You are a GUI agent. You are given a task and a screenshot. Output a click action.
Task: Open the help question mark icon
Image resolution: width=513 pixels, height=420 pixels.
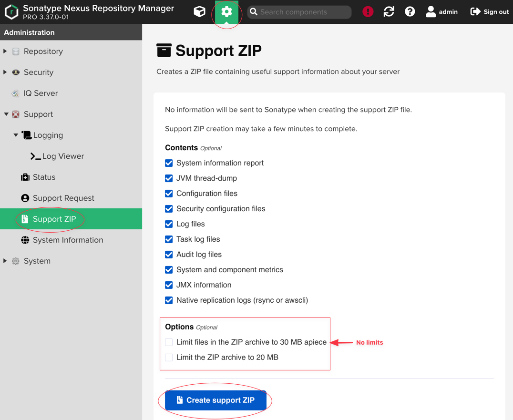coord(410,11)
